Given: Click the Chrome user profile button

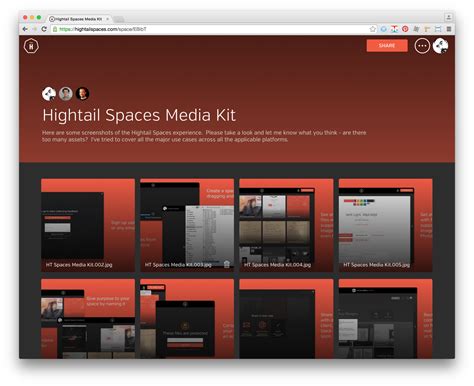Looking at the screenshot, I should pos(448,17).
